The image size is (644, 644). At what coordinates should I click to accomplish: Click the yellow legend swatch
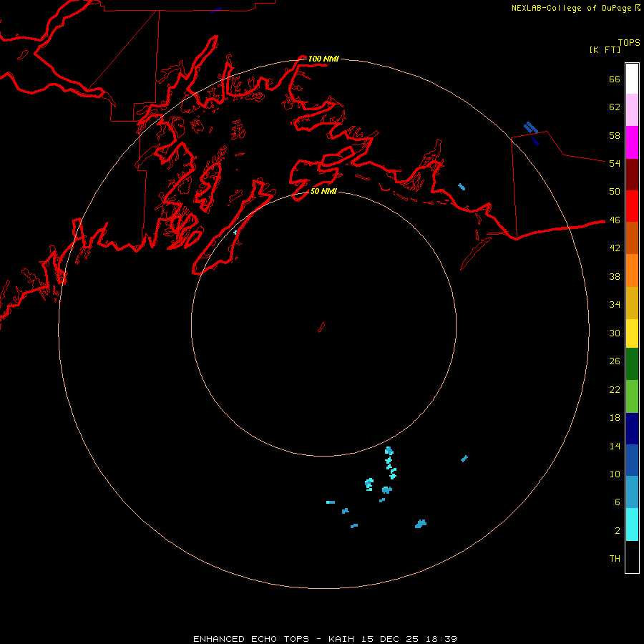pos(632,333)
